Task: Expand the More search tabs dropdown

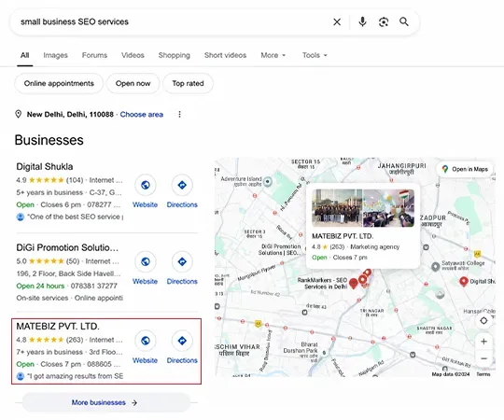Action: (x=273, y=55)
